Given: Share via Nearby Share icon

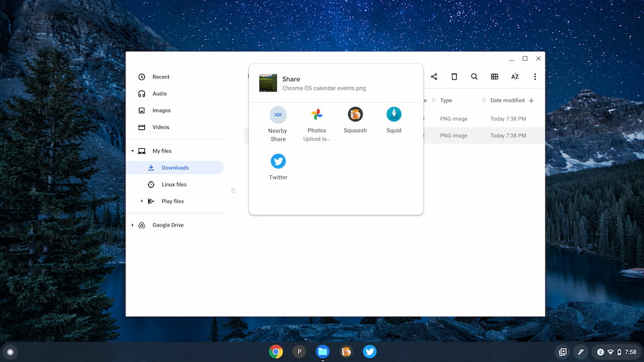Looking at the screenshot, I should click(278, 115).
